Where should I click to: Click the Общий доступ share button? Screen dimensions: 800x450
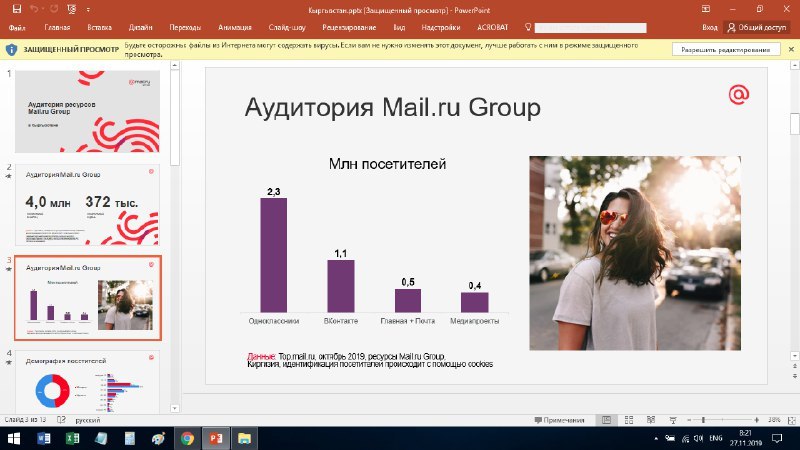point(757,28)
